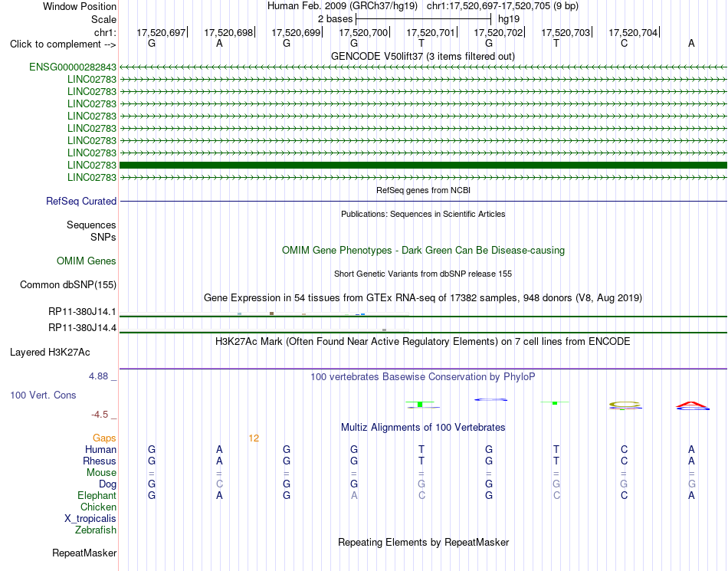This screenshot has width=728, height=571.
Task: Click the 100 Vert. Cons label
Action: pos(43,395)
